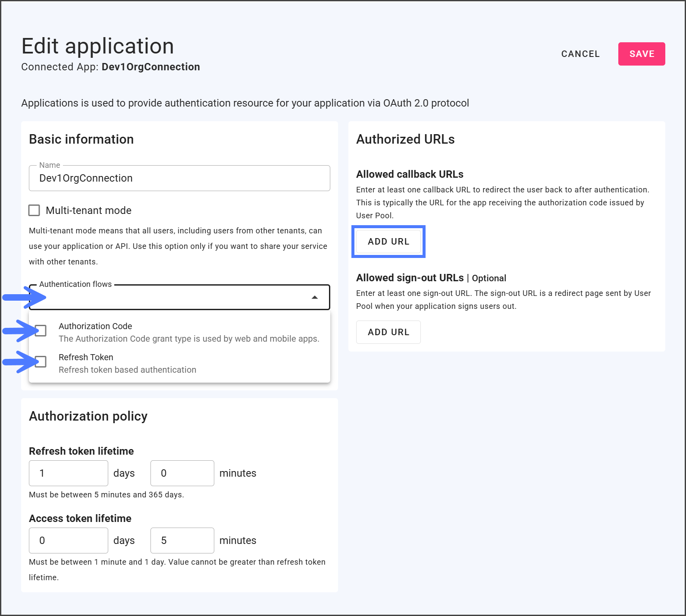Click the Multi-tenant mode label text

point(88,211)
